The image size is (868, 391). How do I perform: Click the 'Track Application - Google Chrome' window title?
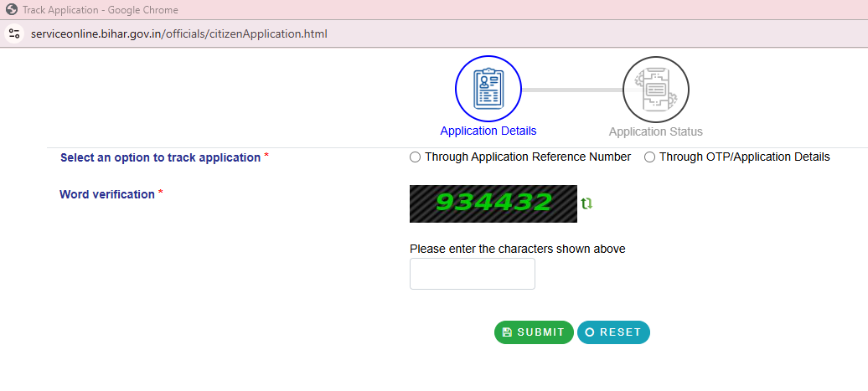point(101,10)
